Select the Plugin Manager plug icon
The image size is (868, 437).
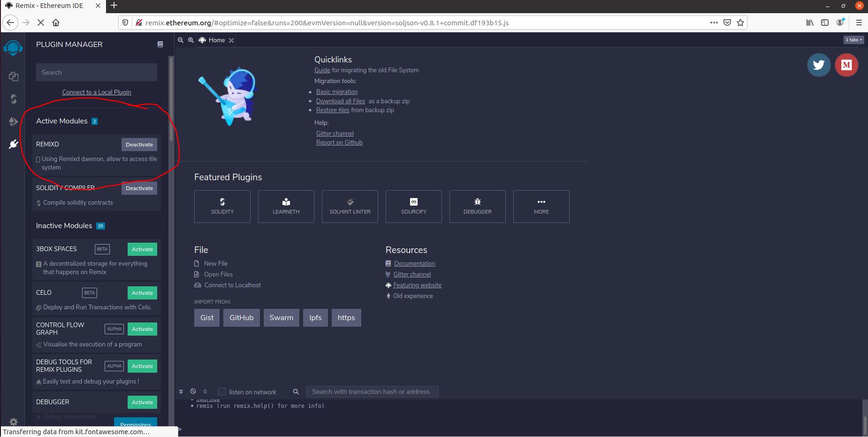click(x=14, y=144)
